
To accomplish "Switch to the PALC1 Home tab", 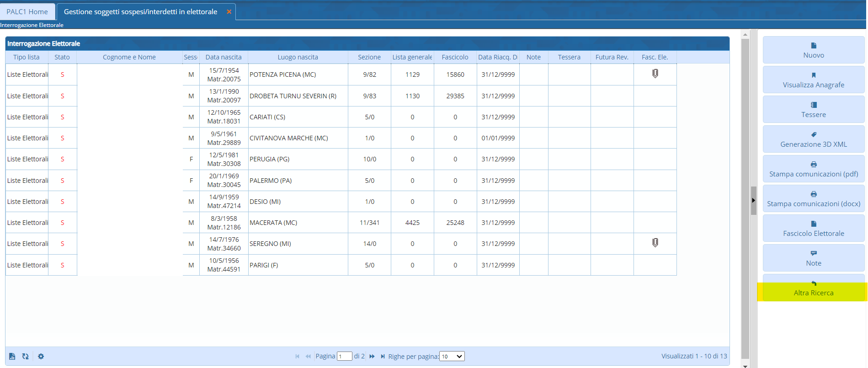I will [x=27, y=12].
